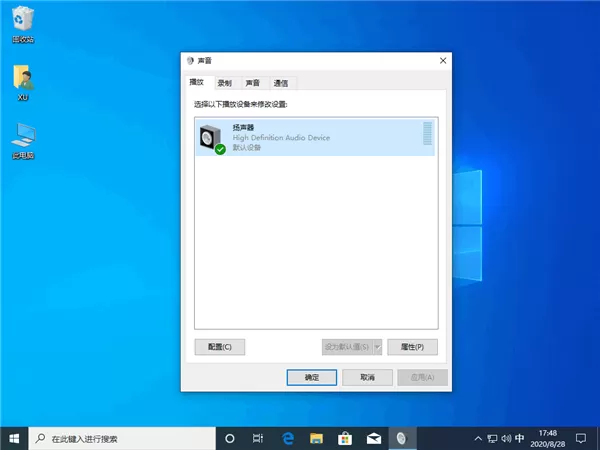
Task: Select the 此电脑 This PC icon
Action: point(23,141)
